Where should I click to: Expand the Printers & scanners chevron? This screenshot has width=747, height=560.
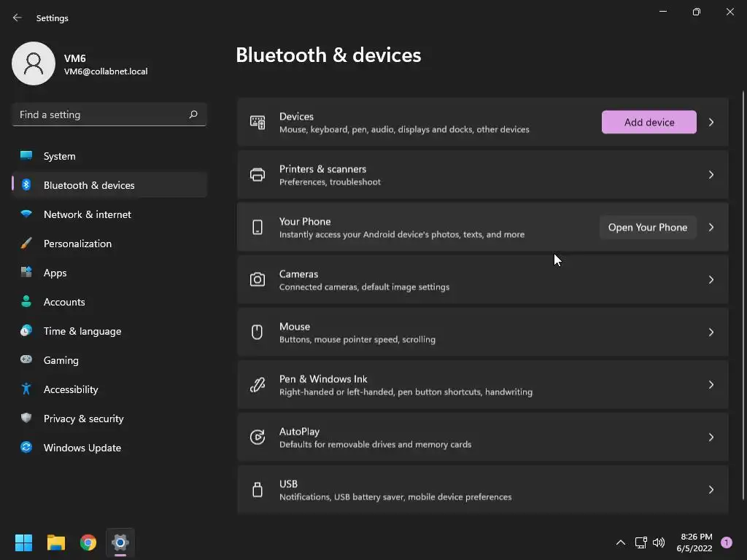click(711, 175)
